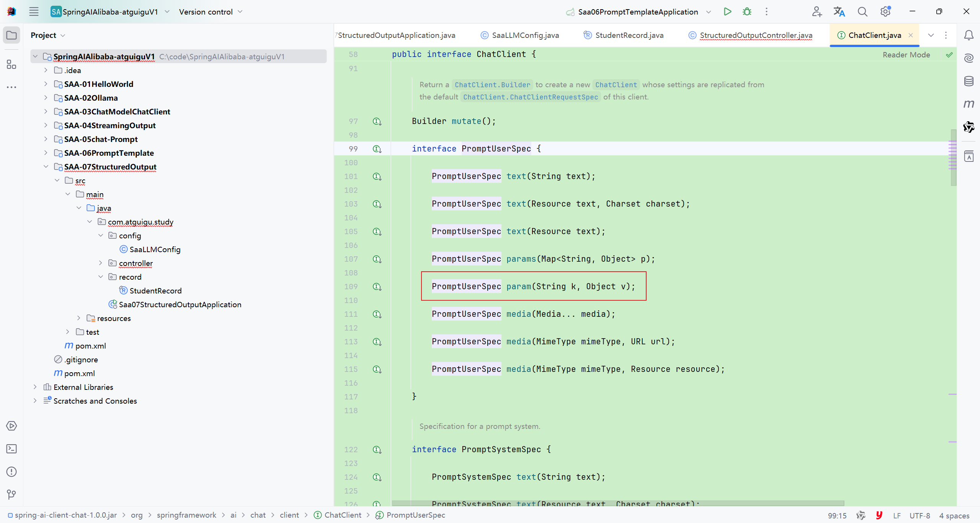Screen dimensions: 980x523
Task: Run the Saa06PromptTemplateApplication configuration
Action: (727, 11)
